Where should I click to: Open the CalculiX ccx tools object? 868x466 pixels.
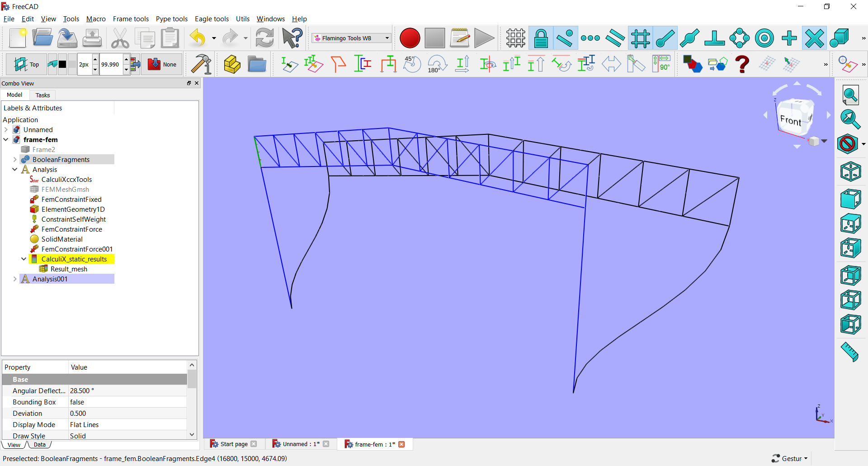pyautogui.click(x=66, y=179)
